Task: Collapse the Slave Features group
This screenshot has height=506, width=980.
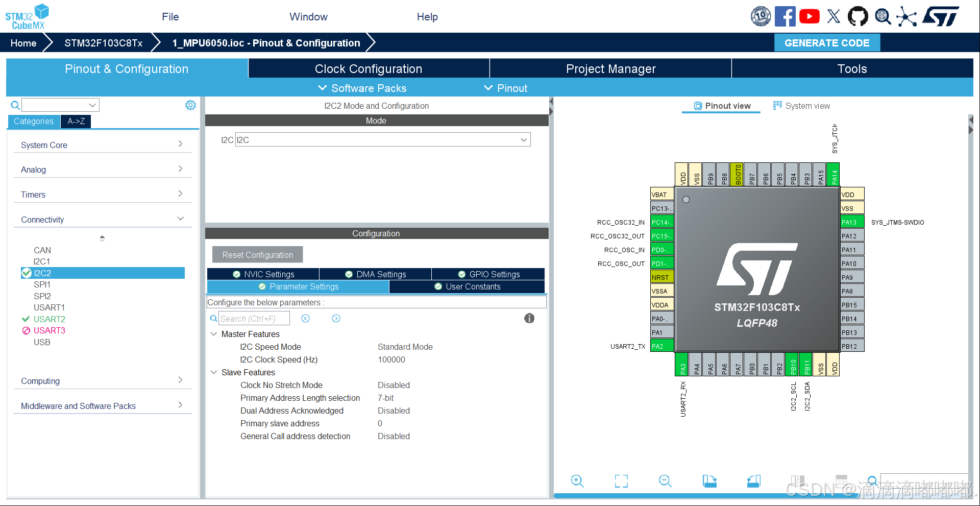Action: pyautogui.click(x=214, y=372)
